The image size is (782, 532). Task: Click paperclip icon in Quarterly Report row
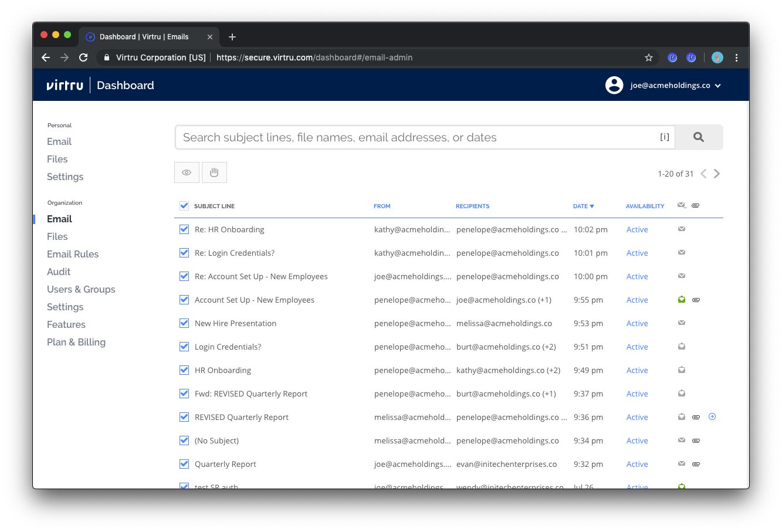point(696,464)
